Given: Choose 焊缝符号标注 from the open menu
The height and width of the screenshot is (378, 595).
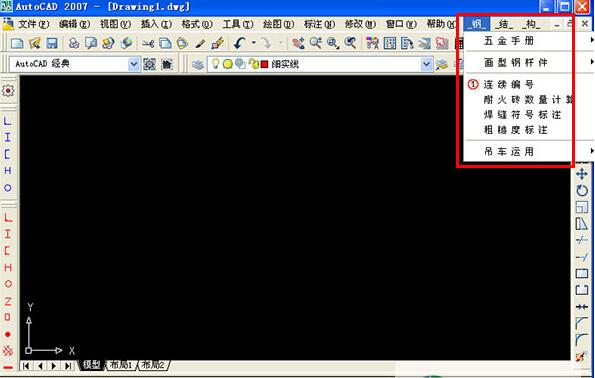Looking at the screenshot, I should 522,115.
